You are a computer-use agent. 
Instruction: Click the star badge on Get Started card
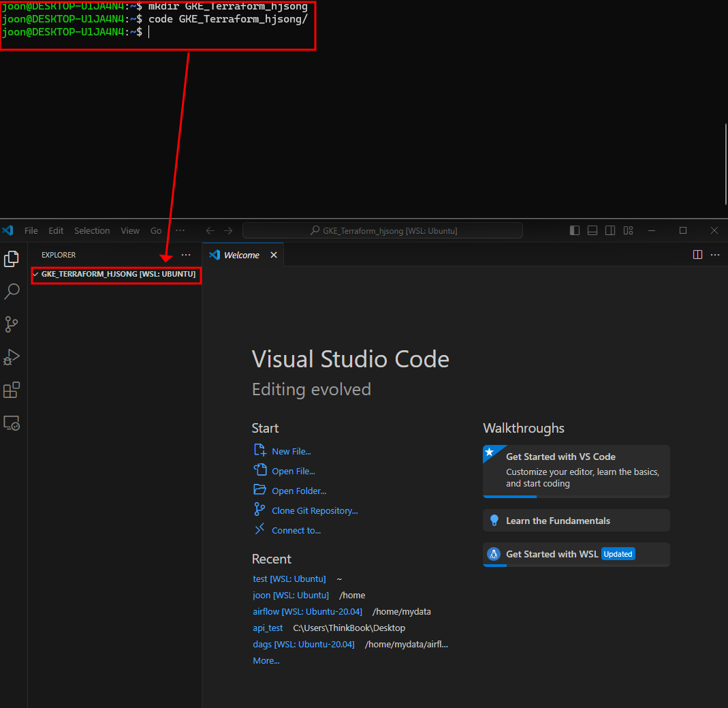coord(490,452)
